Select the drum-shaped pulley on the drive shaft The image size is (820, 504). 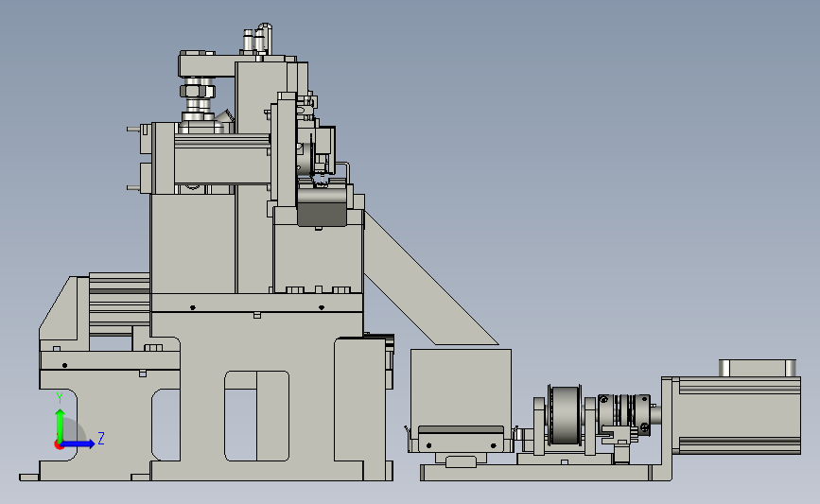565,417
